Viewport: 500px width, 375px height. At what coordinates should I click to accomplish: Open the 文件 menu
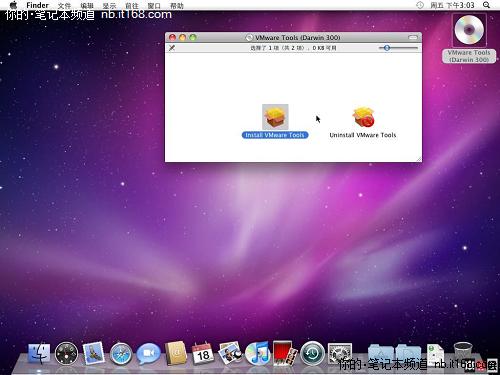pyautogui.click(x=64, y=6)
